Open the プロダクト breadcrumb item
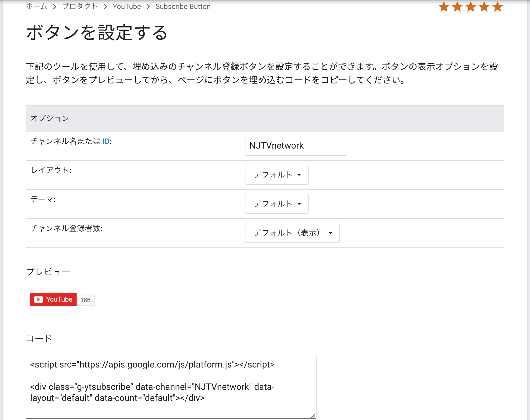 click(79, 6)
